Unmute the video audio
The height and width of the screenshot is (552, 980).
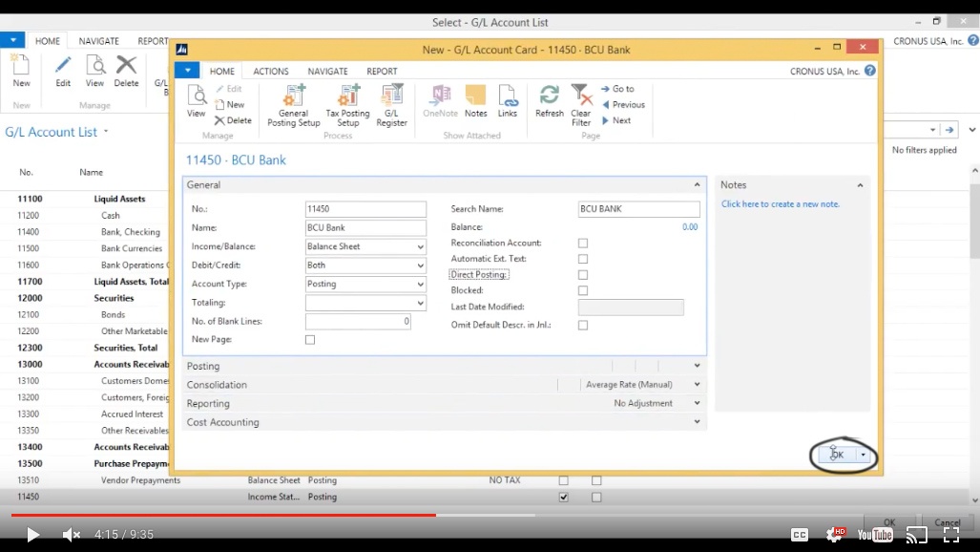coord(72,535)
